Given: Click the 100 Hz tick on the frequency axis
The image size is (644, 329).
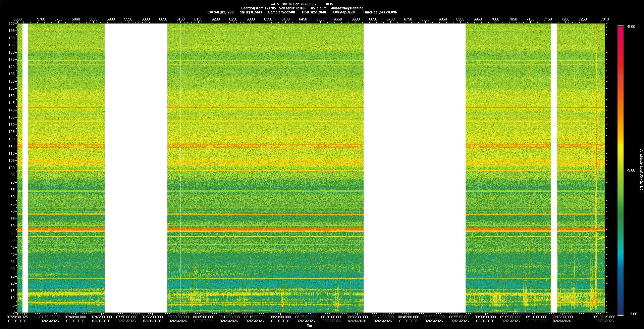Looking at the screenshot, I should coord(11,168).
